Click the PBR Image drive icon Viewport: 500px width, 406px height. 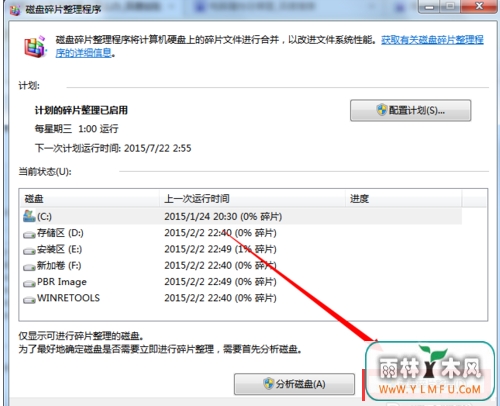tap(29, 284)
